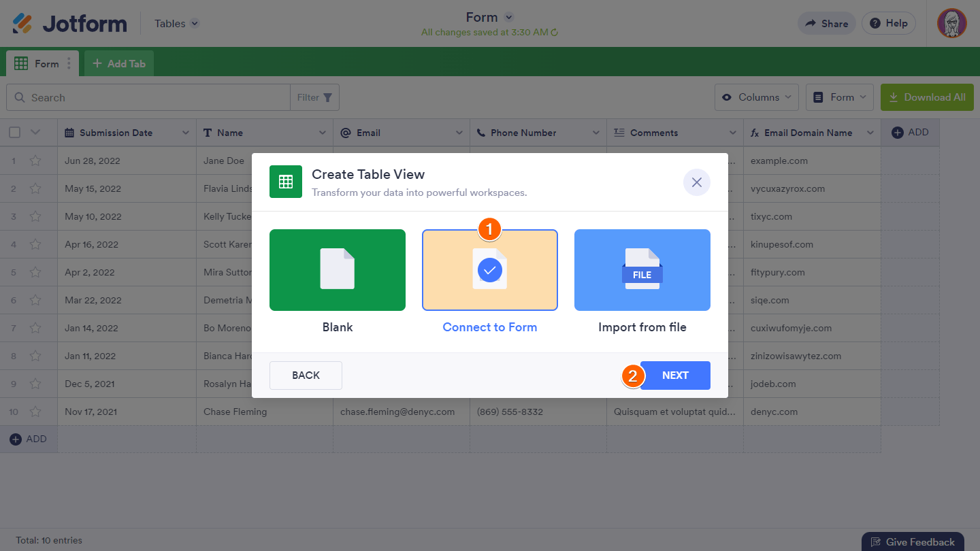Focus the Search field
This screenshot has height=551, width=980.
pos(148,97)
